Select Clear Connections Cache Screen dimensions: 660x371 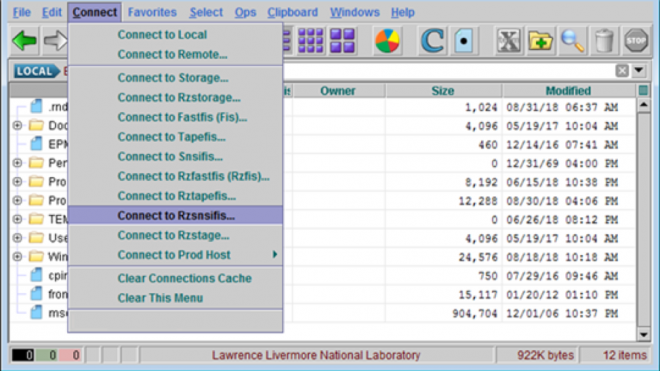[175, 278]
